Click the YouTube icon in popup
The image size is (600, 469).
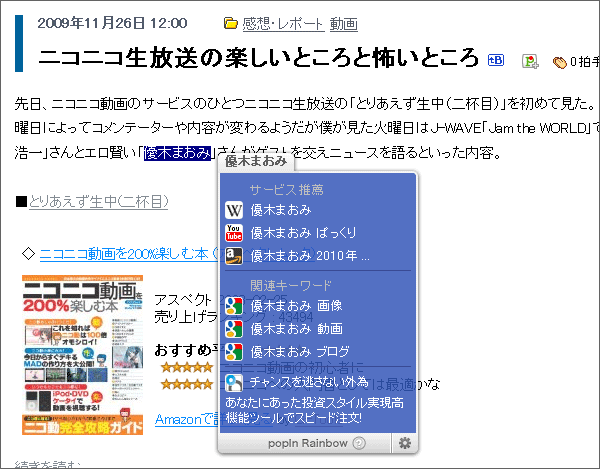click(234, 233)
